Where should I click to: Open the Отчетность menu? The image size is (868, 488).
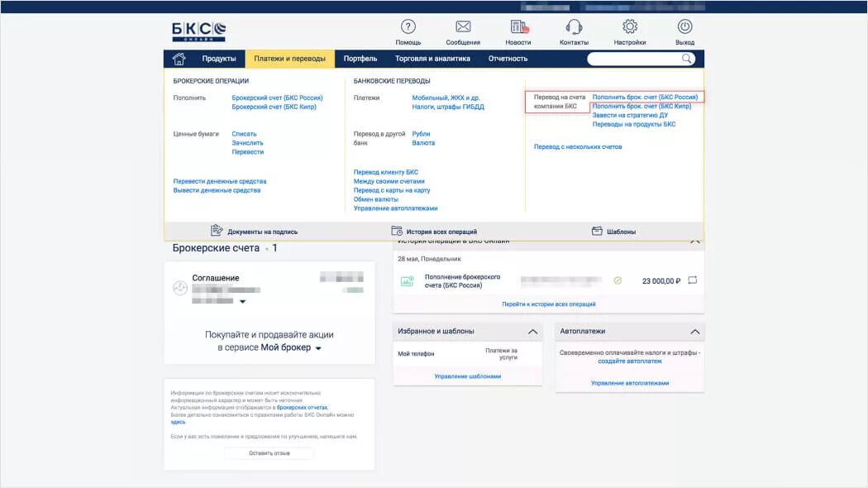coord(508,59)
